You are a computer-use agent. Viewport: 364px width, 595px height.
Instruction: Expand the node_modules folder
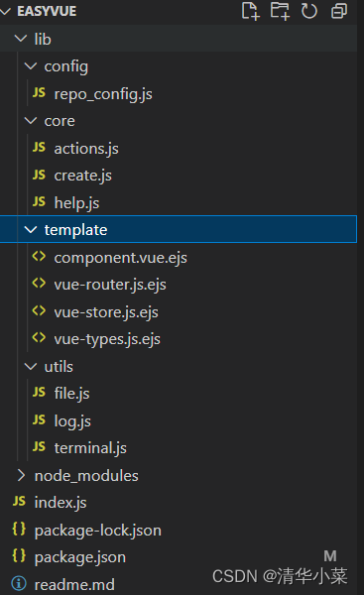(x=21, y=475)
